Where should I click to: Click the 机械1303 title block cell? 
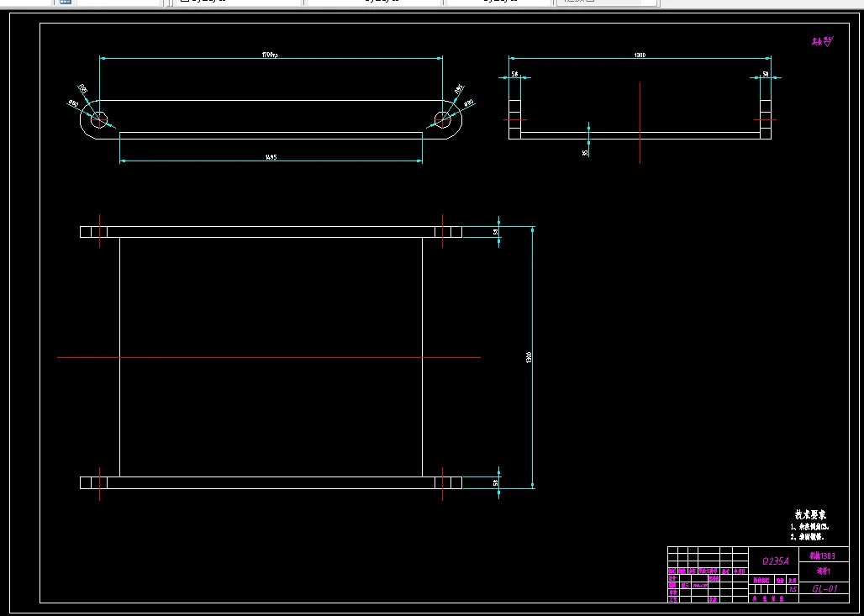(x=822, y=556)
